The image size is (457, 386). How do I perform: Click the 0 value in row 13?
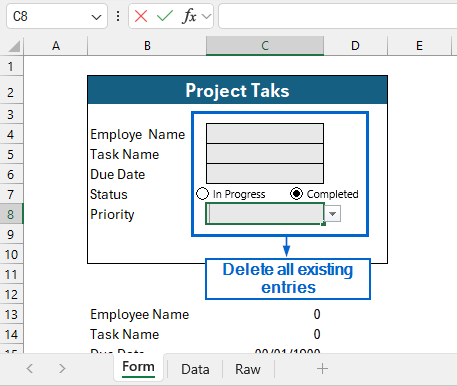click(317, 314)
